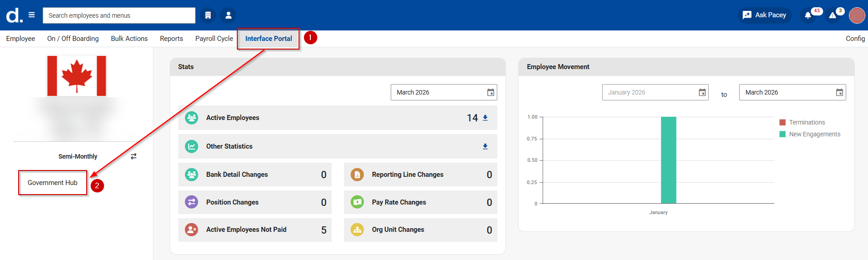Screen dimensions: 868x260
Task: Click the Ask Pacey button
Action: (765, 15)
